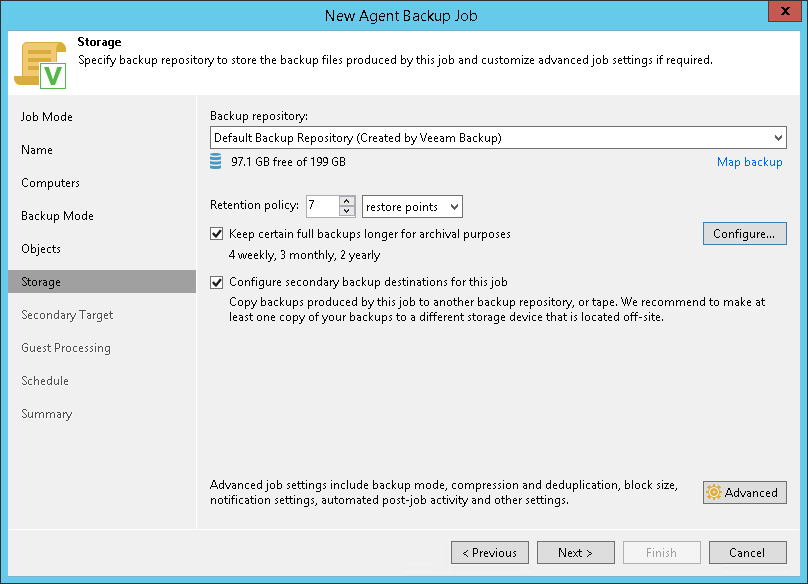The height and width of the screenshot is (584, 808).
Task: Click the gear icon on Advanced button
Action: [713, 493]
